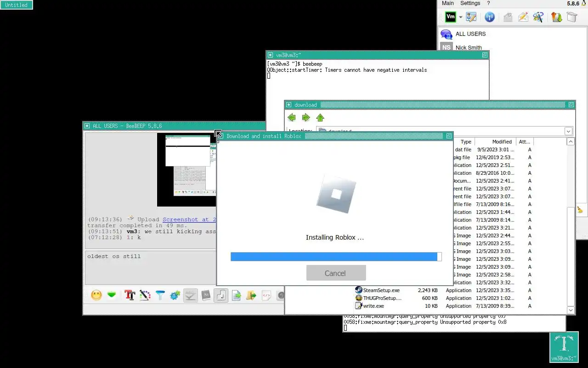Image resolution: width=588 pixels, height=368 pixels.
Task: Open the Main menu in BeeBEEP
Action: [x=448, y=3]
